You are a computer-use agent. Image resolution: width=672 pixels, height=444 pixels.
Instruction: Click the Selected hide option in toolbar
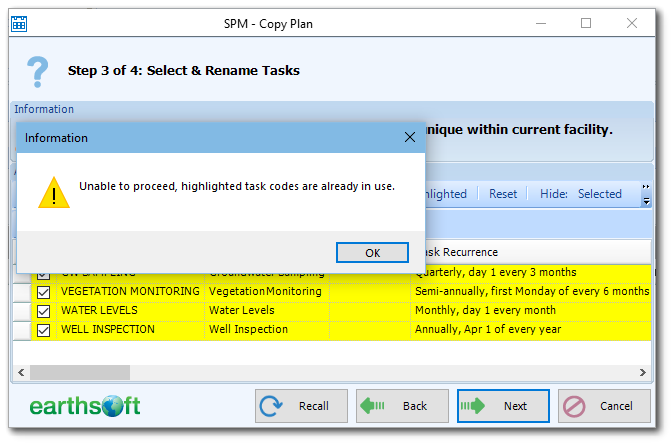[599, 194]
